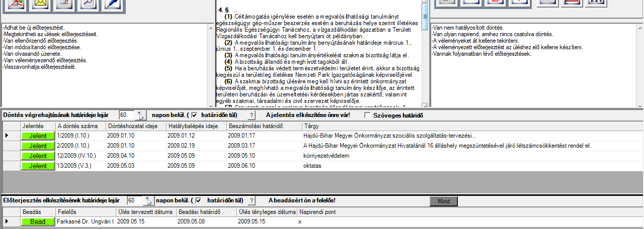Sort by 'A döntés száma' column header
The height and width of the screenshot is (229, 644).
click(x=80, y=126)
